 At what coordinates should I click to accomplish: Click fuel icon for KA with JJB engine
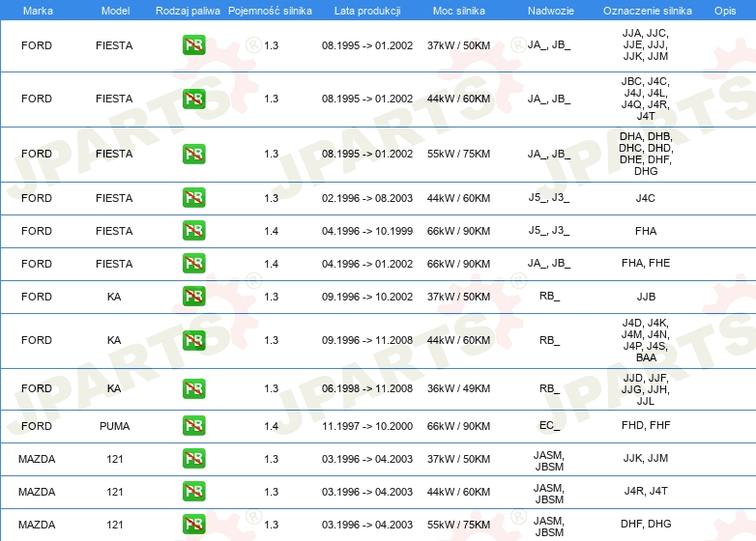click(x=193, y=297)
